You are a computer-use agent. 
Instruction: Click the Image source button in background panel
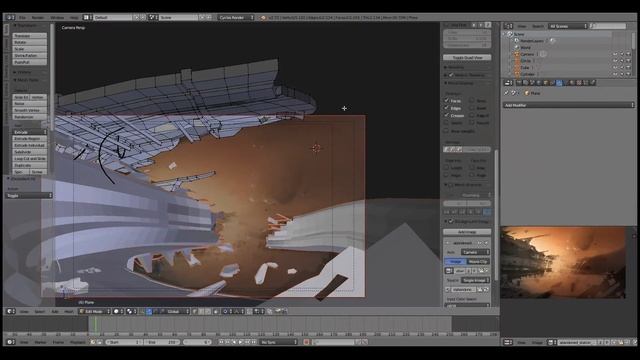[455, 262]
